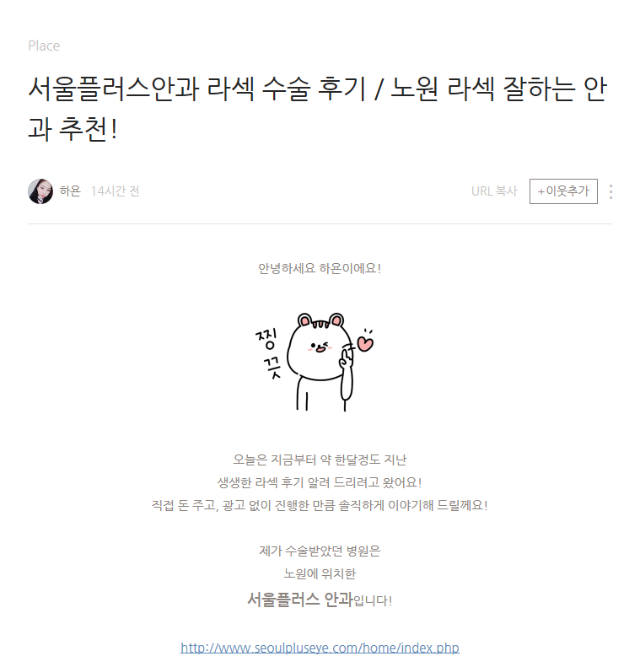The width and height of the screenshot is (640, 664).
Task: Click the 14시간 전 timestamp
Action: click(x=115, y=191)
